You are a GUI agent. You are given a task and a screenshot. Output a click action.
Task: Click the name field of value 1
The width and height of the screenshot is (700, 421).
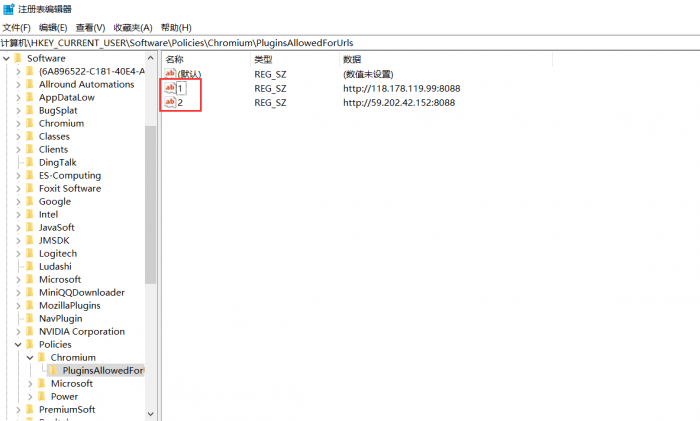[180, 88]
